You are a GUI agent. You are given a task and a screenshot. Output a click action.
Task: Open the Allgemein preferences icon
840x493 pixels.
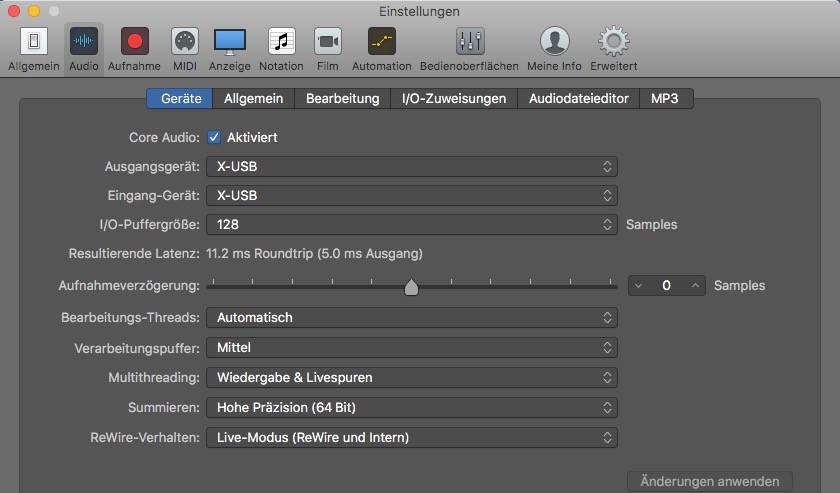coord(34,42)
